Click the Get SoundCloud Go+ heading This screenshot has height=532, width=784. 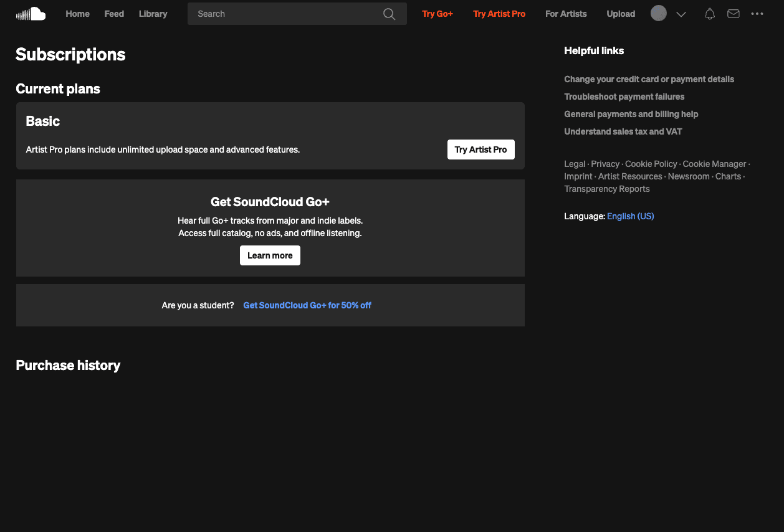click(270, 202)
